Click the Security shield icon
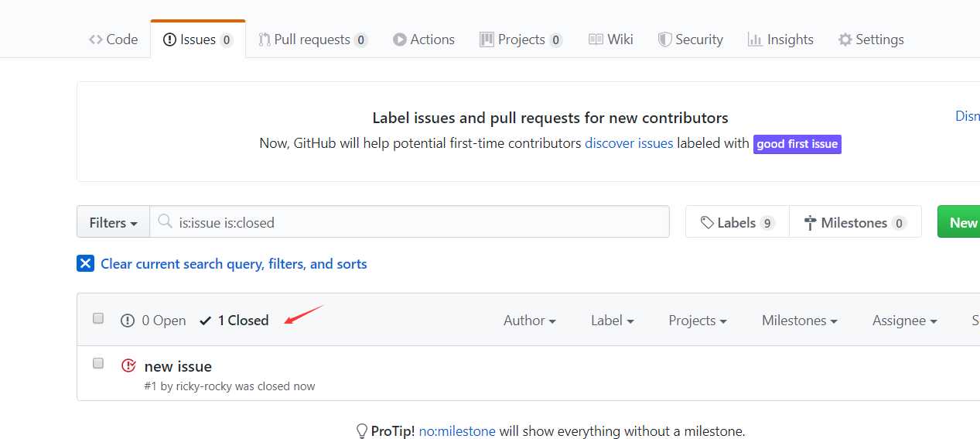 tap(664, 39)
